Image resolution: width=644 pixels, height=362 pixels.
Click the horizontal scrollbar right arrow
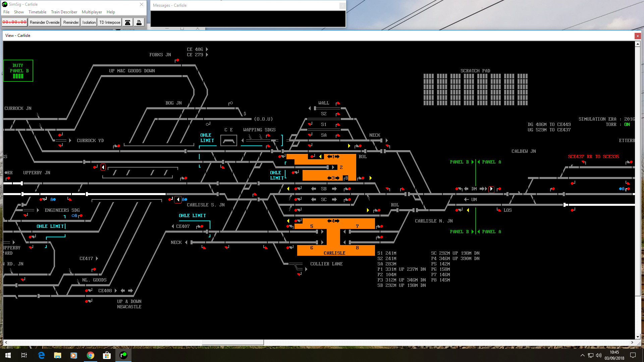(x=632, y=343)
